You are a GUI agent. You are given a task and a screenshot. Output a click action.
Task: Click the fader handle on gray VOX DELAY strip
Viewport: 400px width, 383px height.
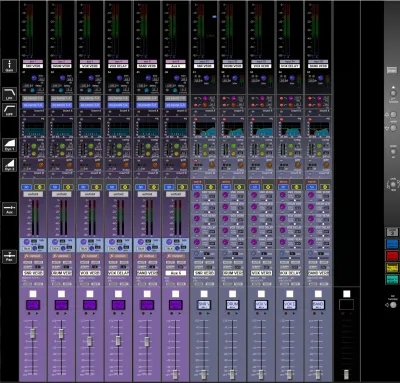tap(289, 374)
